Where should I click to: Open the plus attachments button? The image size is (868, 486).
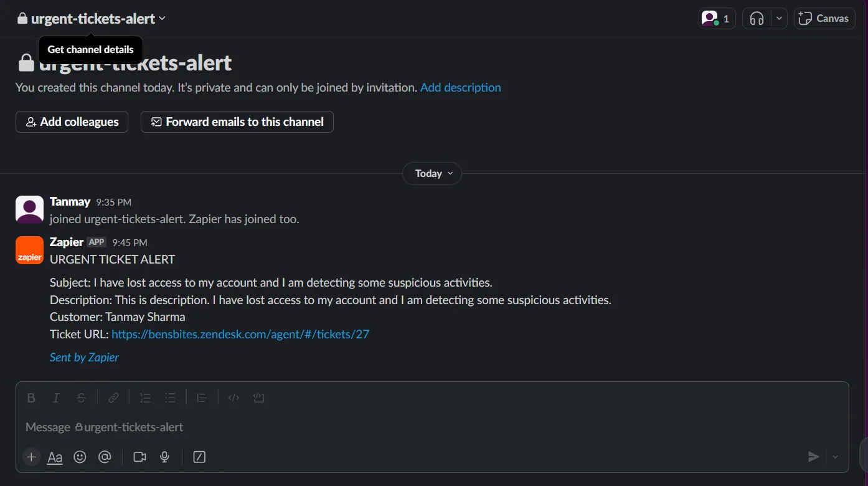click(31, 457)
